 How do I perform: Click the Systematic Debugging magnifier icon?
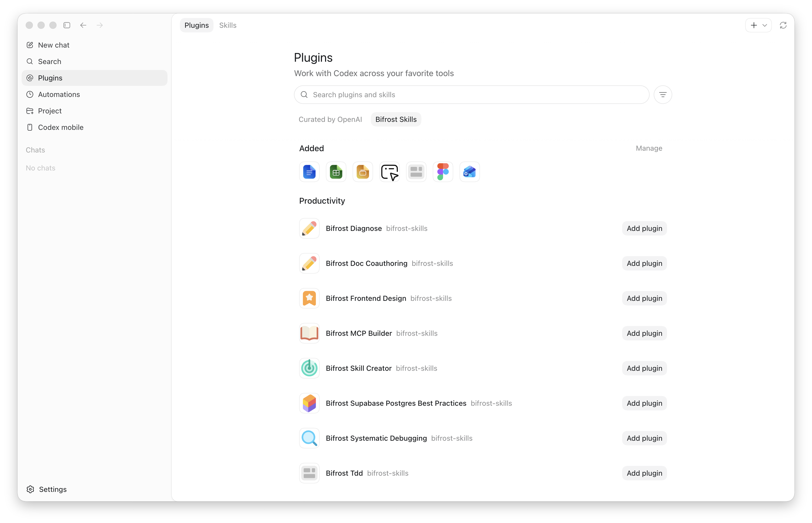(x=309, y=438)
